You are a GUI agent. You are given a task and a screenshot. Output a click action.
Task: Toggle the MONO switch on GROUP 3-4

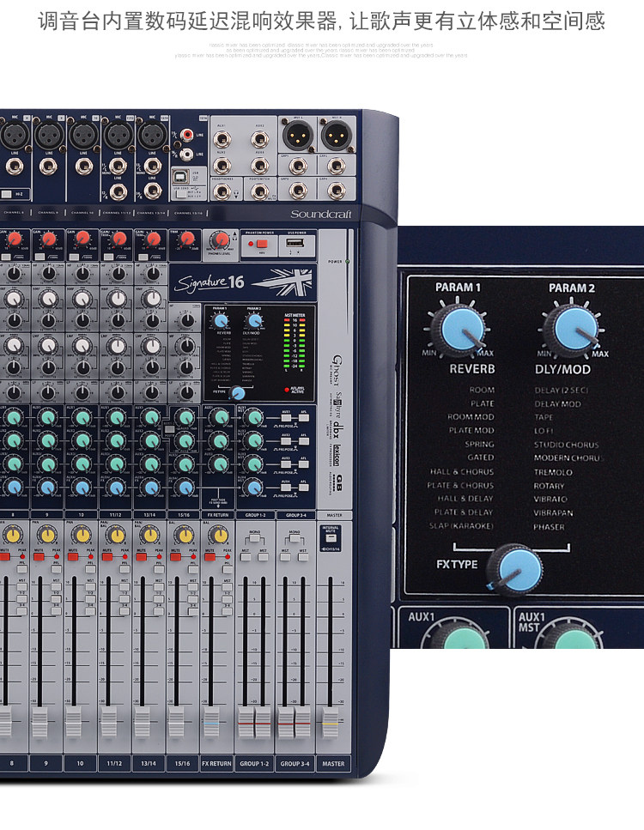[x=295, y=539]
